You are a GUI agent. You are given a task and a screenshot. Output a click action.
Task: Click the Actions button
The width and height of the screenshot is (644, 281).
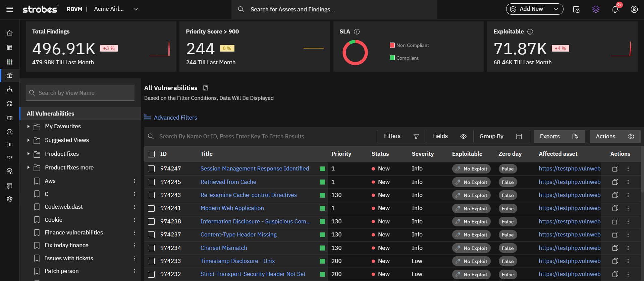615,137
